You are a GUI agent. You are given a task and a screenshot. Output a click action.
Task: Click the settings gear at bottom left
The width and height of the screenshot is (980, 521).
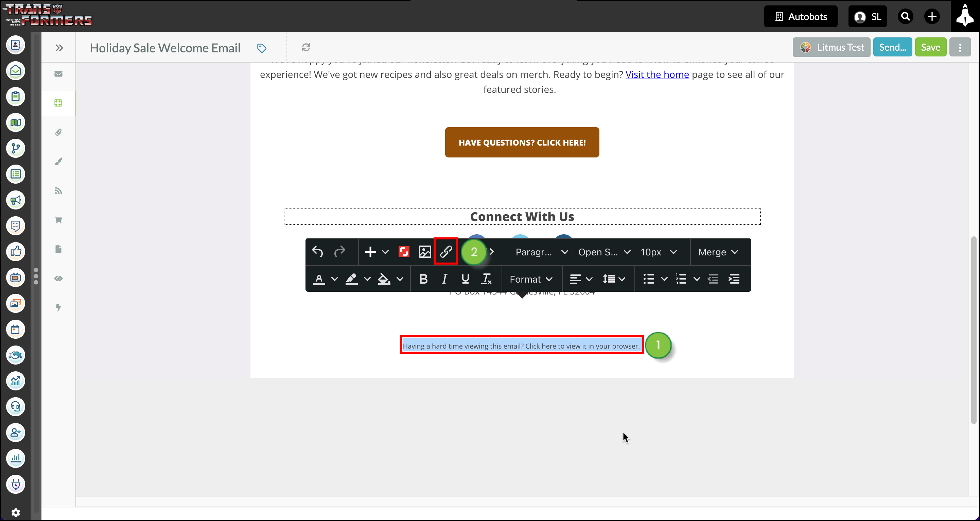(x=16, y=512)
